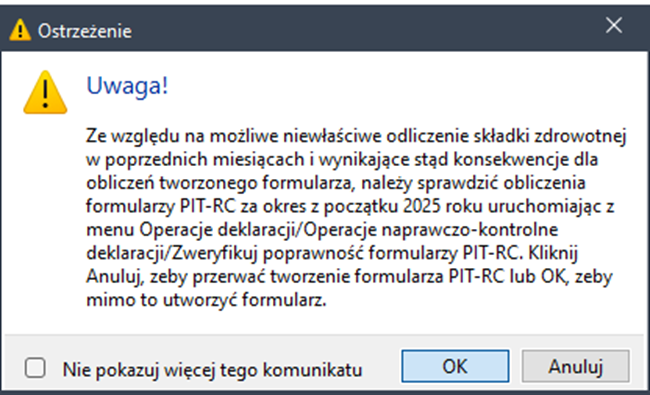Click the 'Uwaga!' heading
The image size is (650, 395).
coord(127,86)
